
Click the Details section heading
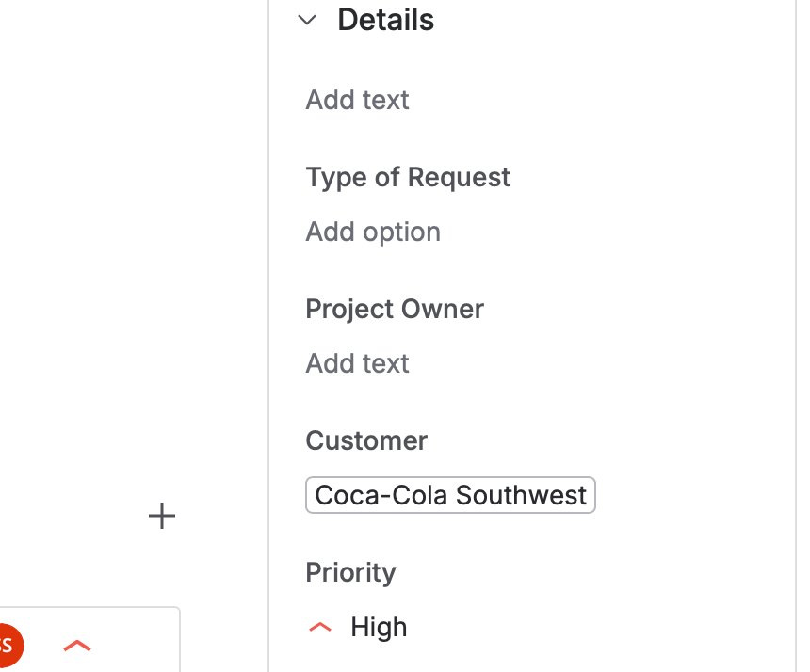click(385, 21)
